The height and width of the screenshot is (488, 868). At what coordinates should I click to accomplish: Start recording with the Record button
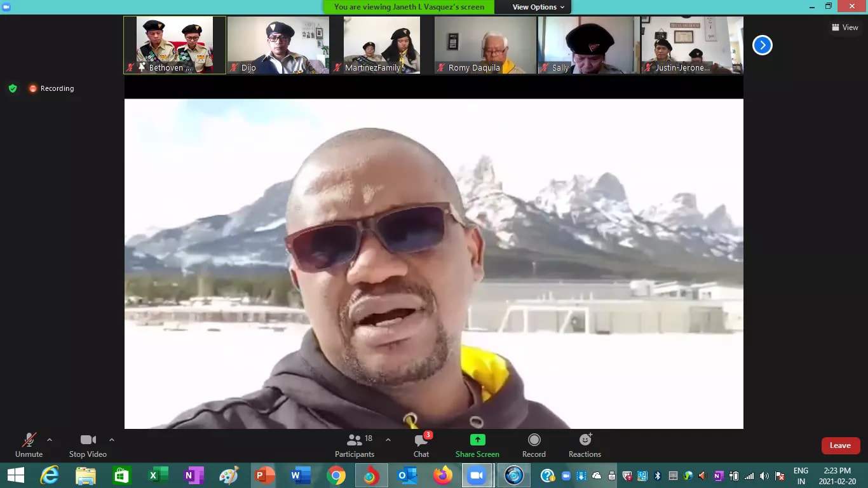[x=534, y=445]
